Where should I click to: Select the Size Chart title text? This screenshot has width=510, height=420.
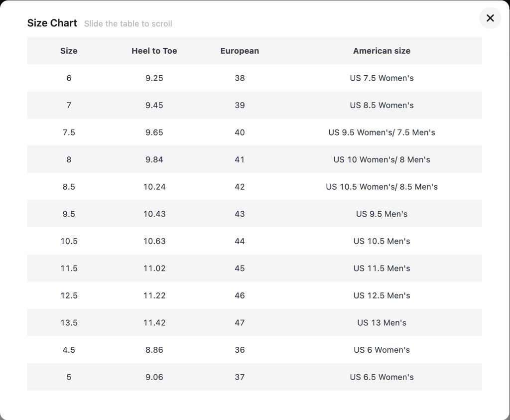point(52,23)
